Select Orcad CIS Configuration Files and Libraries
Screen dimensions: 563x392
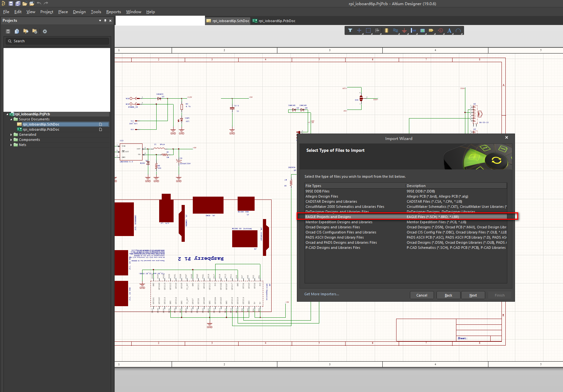click(406, 232)
